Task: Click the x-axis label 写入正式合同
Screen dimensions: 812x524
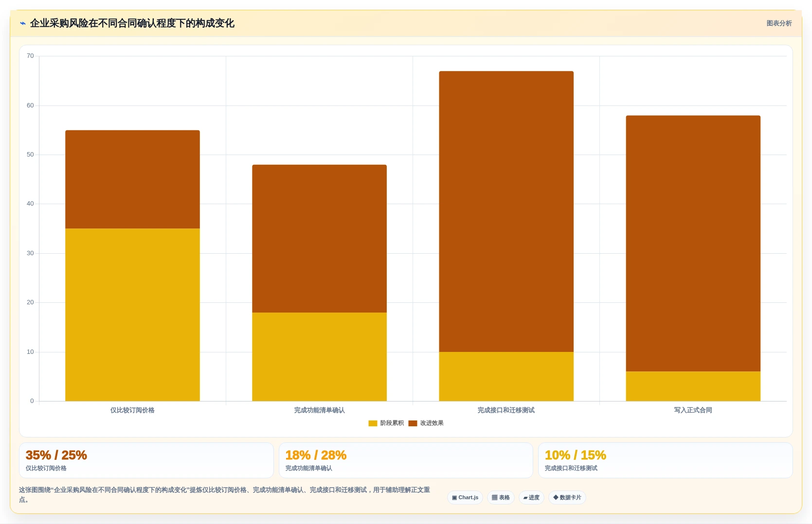Action: pyautogui.click(x=693, y=410)
